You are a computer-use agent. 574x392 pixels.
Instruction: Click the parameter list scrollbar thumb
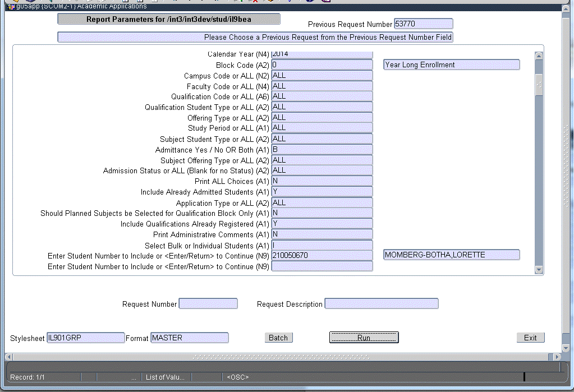pyautogui.click(x=539, y=84)
